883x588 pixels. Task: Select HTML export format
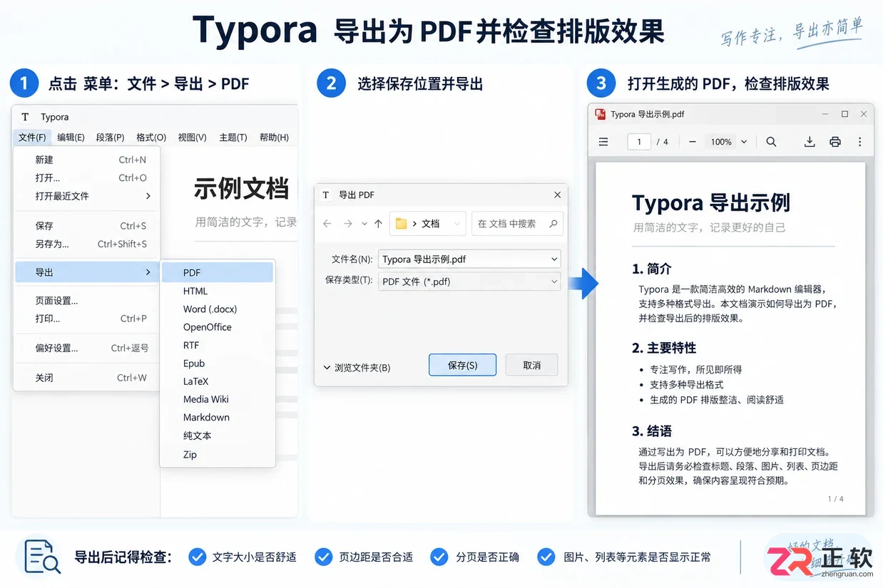click(x=218, y=291)
